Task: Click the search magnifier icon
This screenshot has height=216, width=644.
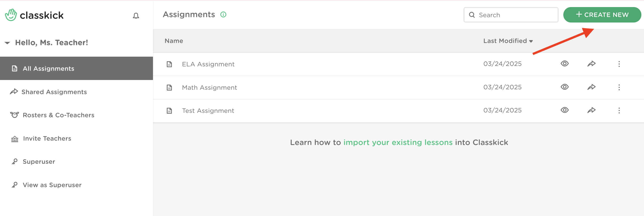Action: pos(472,15)
